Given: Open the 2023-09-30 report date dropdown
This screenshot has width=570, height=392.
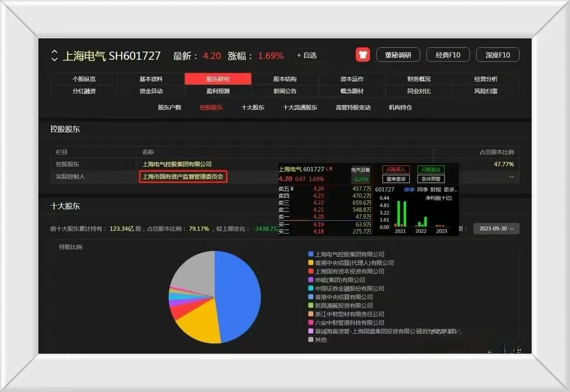Looking at the screenshot, I should tap(496, 228).
